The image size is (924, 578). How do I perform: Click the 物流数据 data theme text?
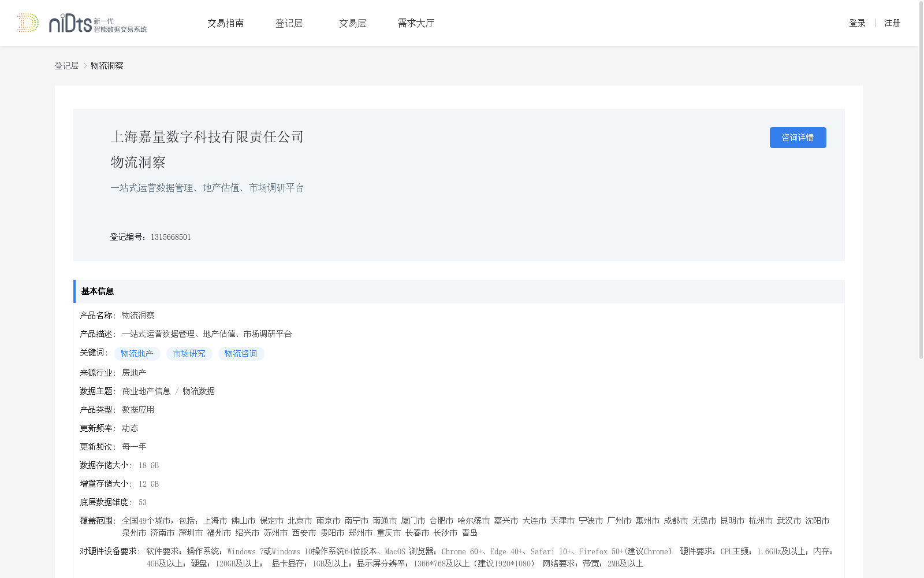click(x=199, y=391)
